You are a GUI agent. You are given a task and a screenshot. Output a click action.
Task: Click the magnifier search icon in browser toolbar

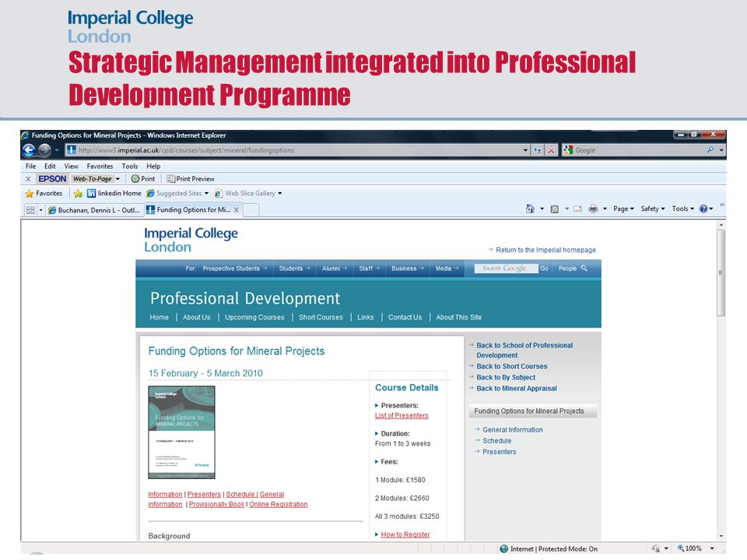(x=710, y=150)
